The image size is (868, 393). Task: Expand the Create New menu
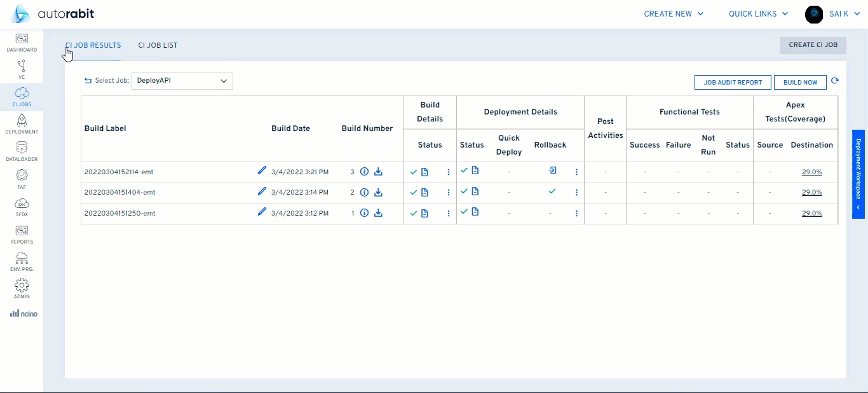click(674, 14)
